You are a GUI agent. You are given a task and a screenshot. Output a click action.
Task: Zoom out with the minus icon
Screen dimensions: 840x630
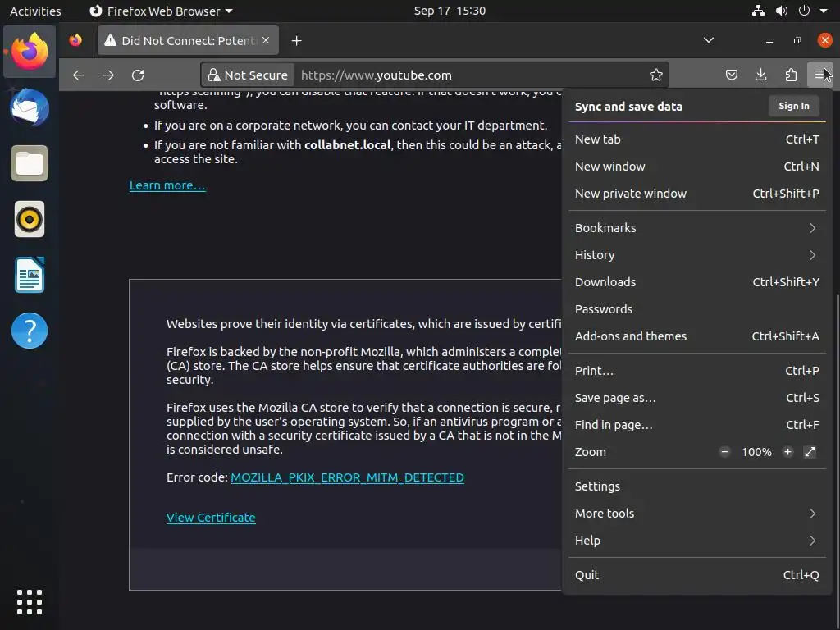tap(724, 452)
